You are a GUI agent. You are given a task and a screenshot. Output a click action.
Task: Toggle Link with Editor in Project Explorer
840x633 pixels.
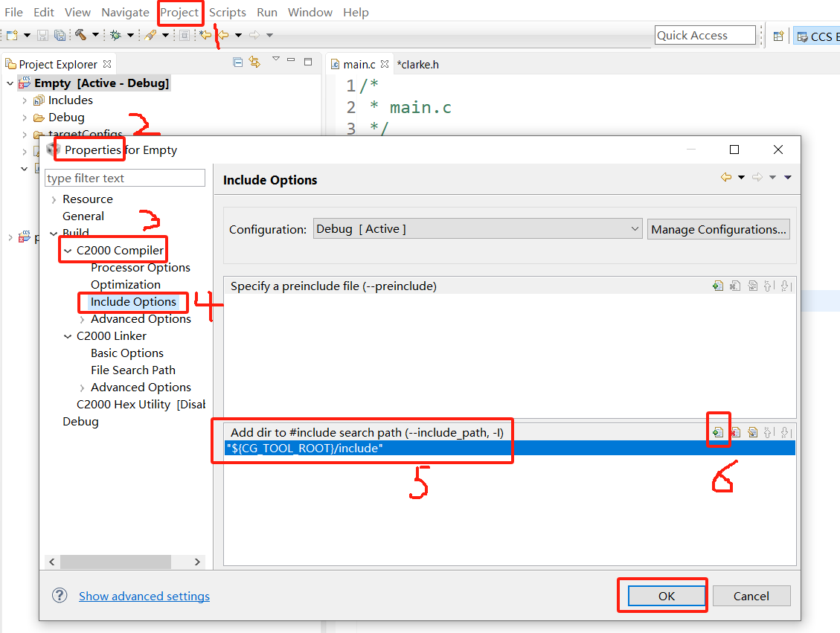254,62
